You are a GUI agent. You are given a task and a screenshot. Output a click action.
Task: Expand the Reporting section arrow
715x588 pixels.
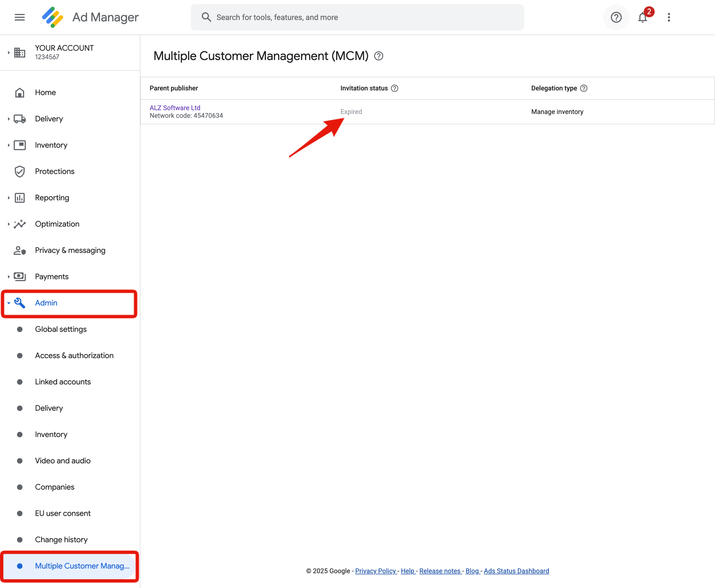click(8, 198)
